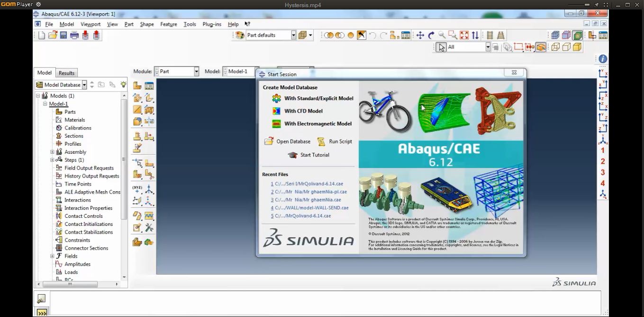Expand the Assembly tree node
Screen dimensions: 644x317
(x=52, y=152)
